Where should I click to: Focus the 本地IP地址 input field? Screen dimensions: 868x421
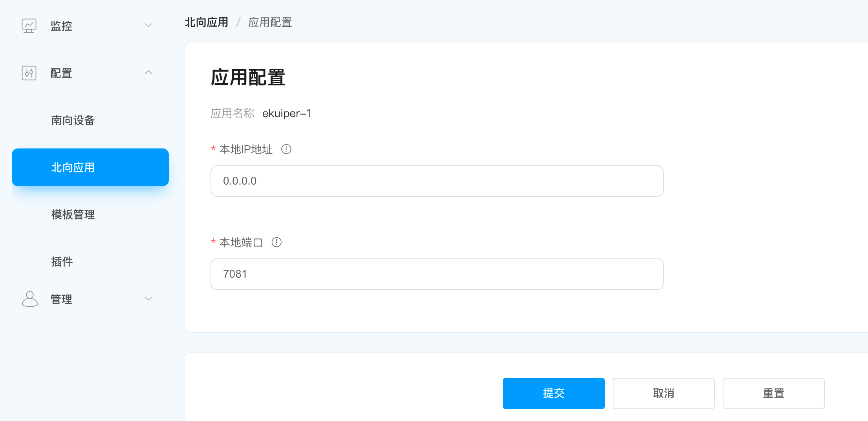[x=437, y=181]
